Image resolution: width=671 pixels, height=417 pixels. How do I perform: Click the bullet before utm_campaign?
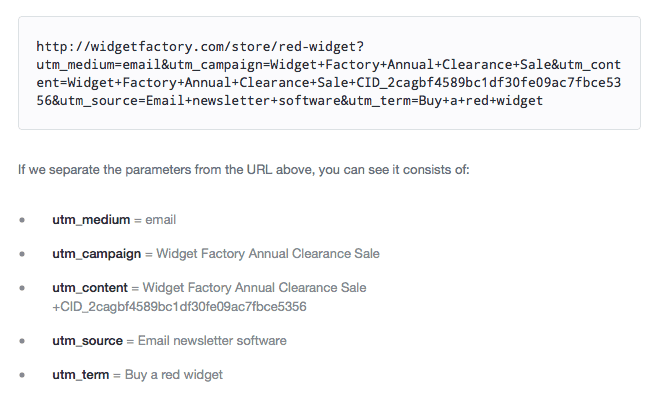(x=22, y=254)
